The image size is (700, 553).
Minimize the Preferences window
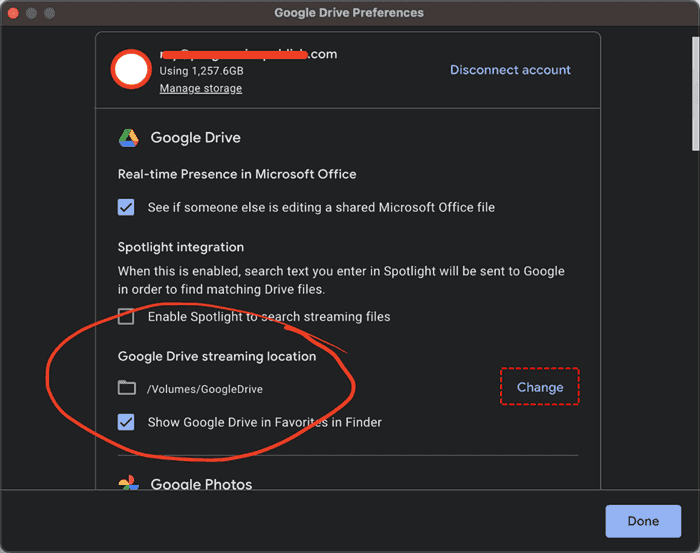click(31, 13)
